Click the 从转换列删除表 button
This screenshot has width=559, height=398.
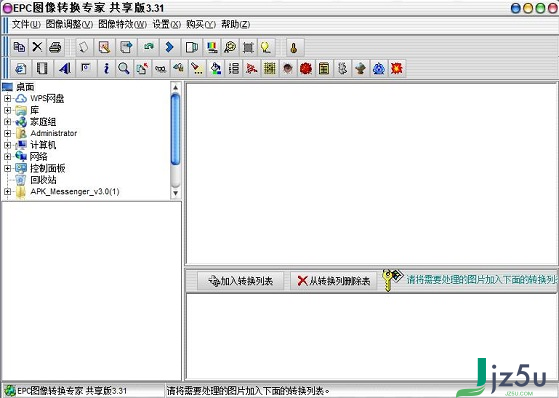[334, 281]
